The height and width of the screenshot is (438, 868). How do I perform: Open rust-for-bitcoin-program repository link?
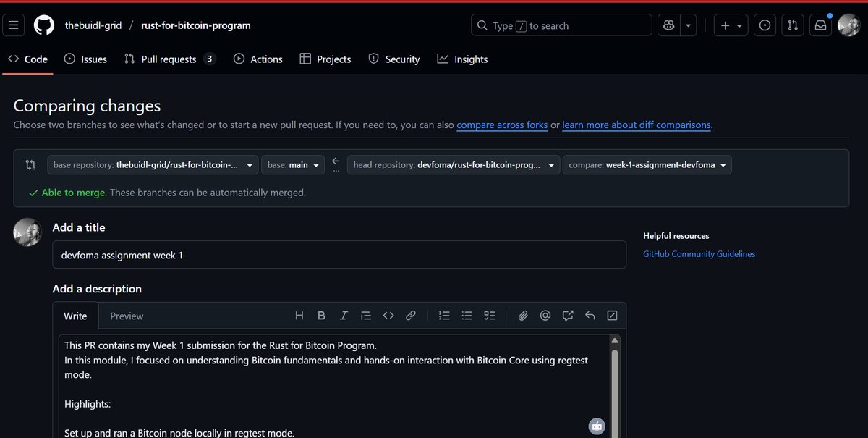click(x=196, y=25)
